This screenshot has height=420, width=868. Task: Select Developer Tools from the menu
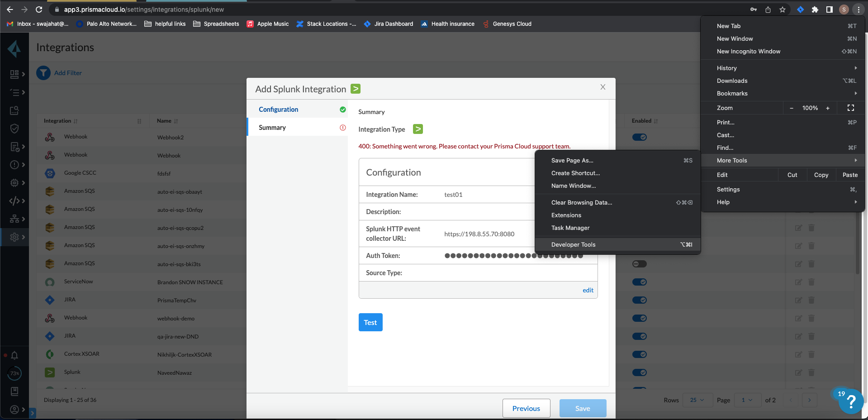point(573,244)
